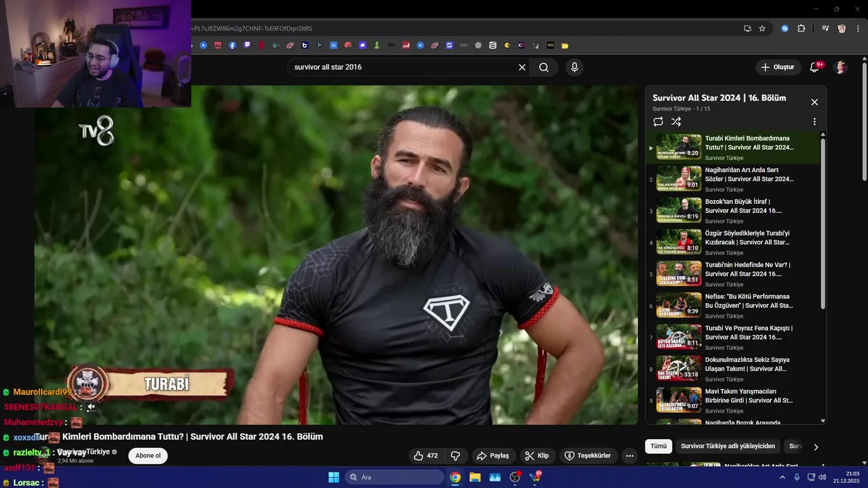The height and width of the screenshot is (488, 868).
Task: Click the taskbar microphone tray icon
Action: pos(797,477)
